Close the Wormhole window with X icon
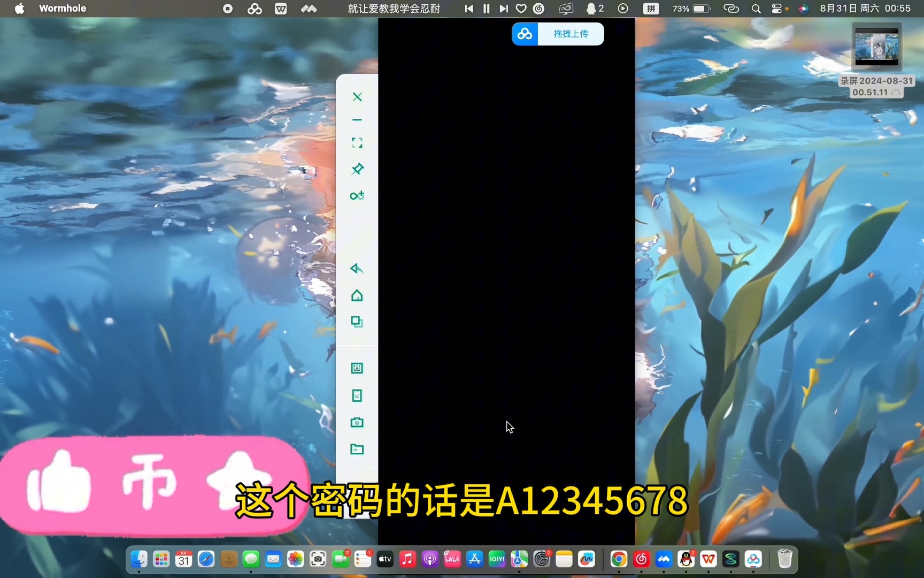 point(357,97)
